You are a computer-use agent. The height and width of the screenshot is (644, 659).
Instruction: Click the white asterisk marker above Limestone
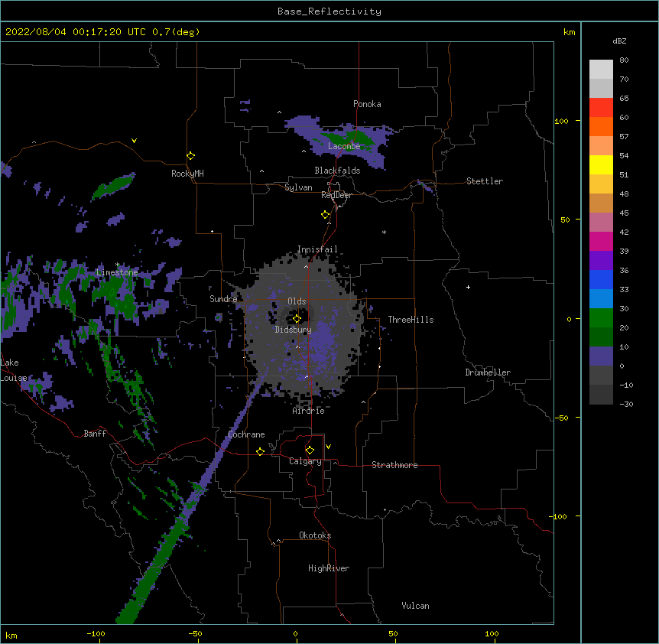click(117, 265)
